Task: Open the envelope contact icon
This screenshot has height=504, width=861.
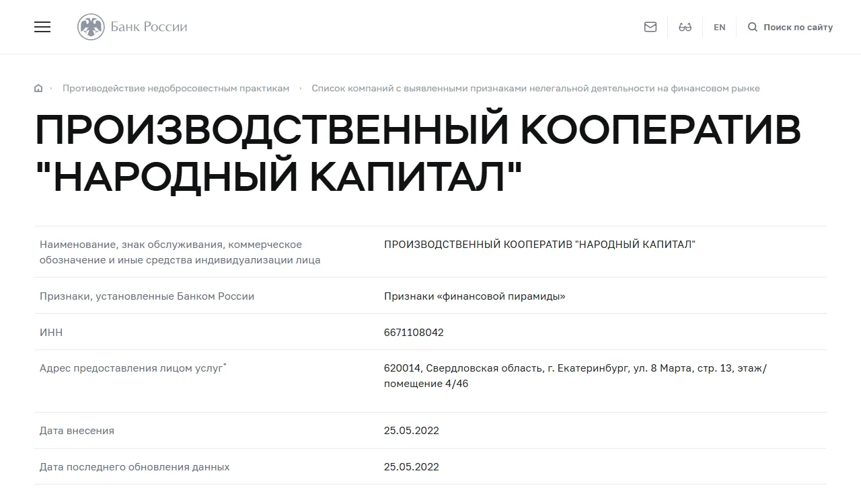Action: click(650, 27)
